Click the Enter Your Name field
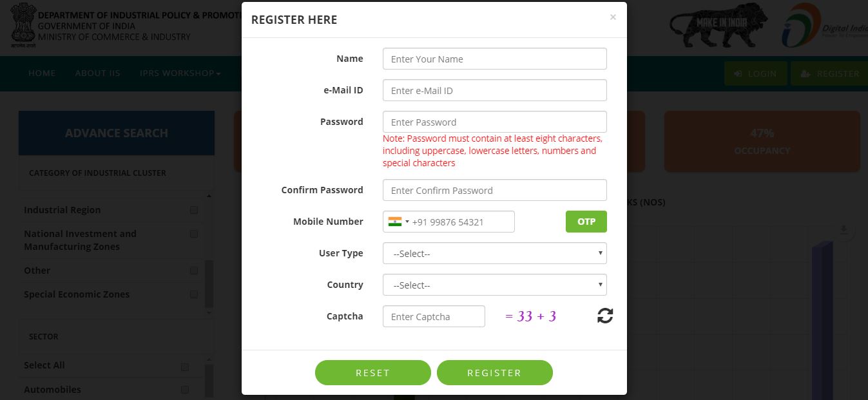Viewport: 868px width, 400px height. pos(494,59)
